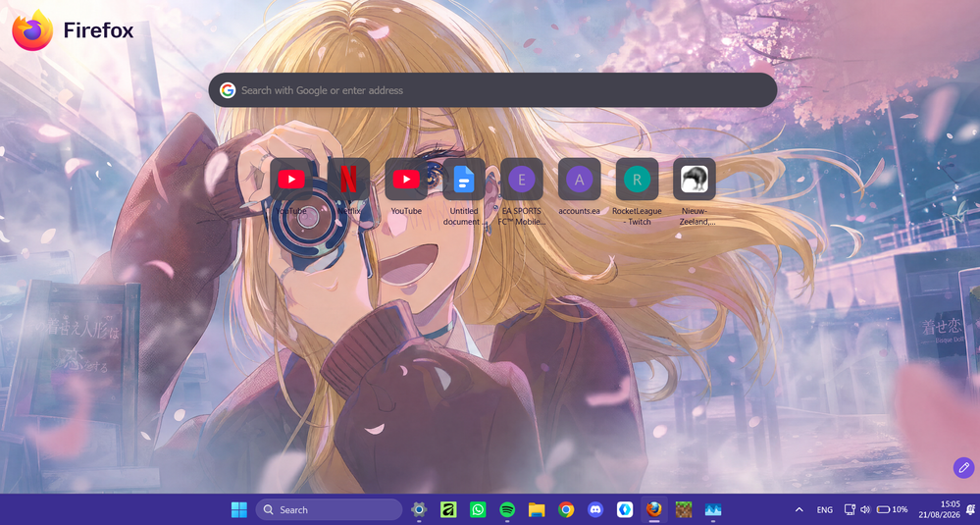This screenshot has width=980, height=525.
Task: Click the 'Firefox' wordmark text
Action: point(98,30)
